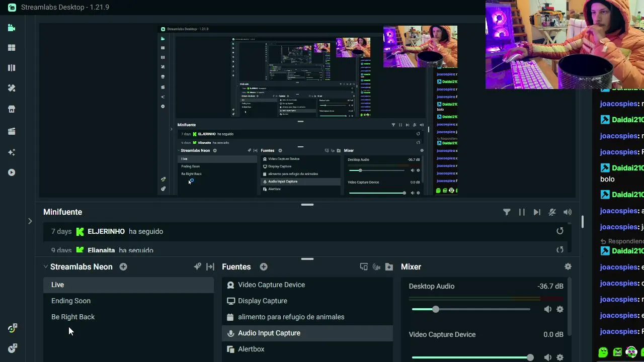Viewport: 644px width, 362px height.
Task: Open the pencil-and-ruler Themes icon in sidebar
Action: 12,88
